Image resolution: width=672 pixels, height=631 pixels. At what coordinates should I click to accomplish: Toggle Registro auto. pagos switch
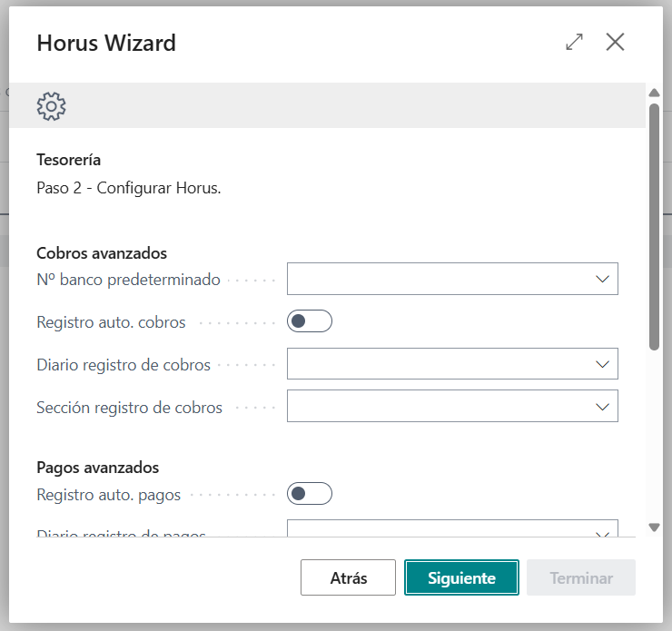click(310, 494)
